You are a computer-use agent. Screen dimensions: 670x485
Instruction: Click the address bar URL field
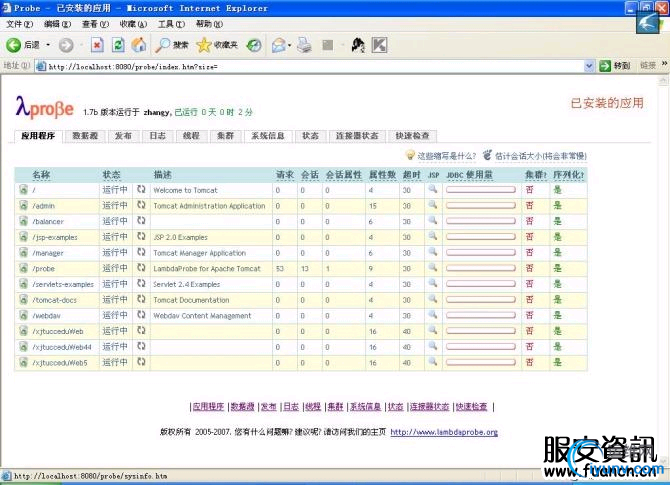click(x=315, y=66)
